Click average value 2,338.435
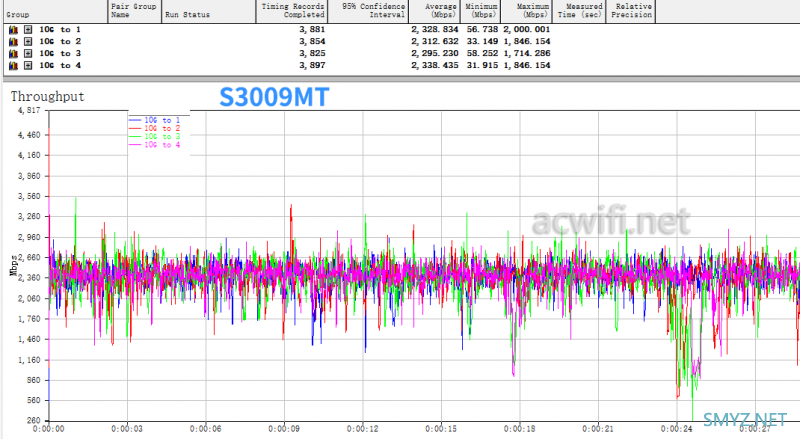The width and height of the screenshot is (800, 439). click(435, 65)
